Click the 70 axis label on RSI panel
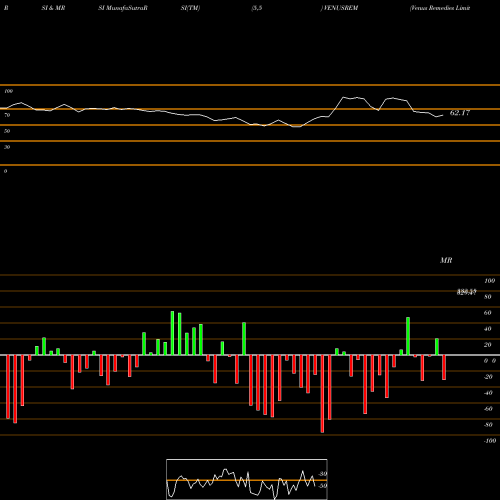This screenshot has height=500, width=500. tap(7, 115)
